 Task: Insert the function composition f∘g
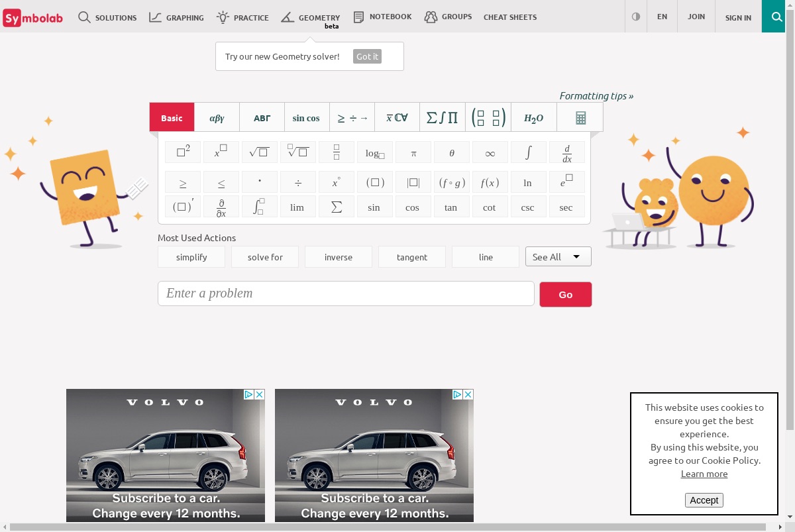(x=452, y=183)
